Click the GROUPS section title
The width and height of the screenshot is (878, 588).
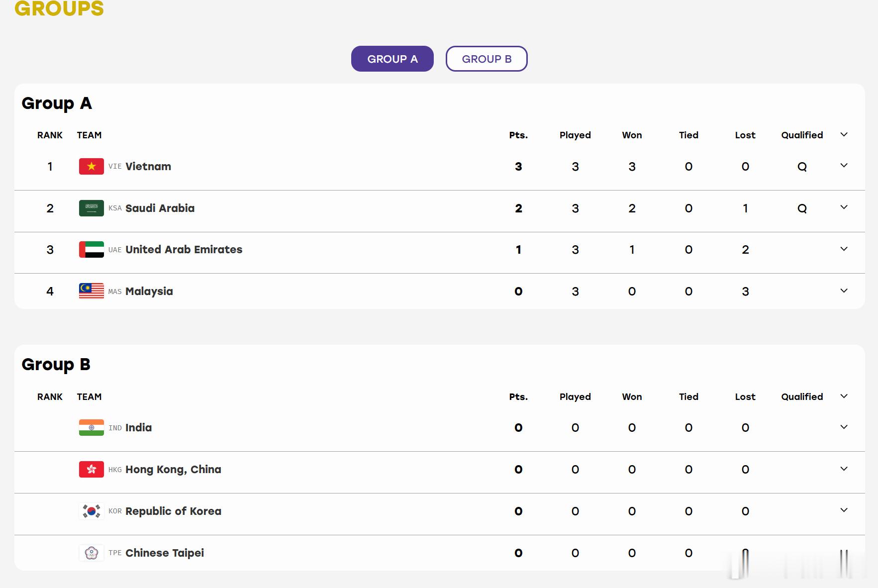point(59,8)
